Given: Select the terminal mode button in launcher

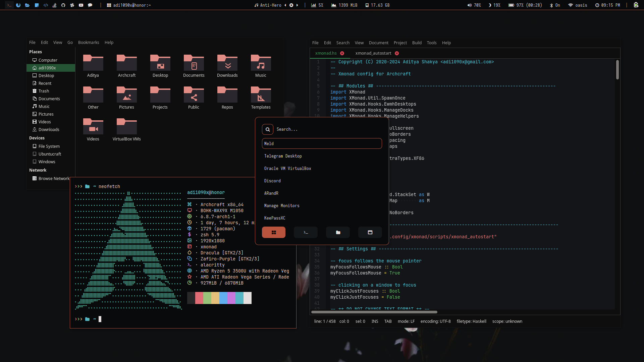Looking at the screenshot, I should [306, 232].
